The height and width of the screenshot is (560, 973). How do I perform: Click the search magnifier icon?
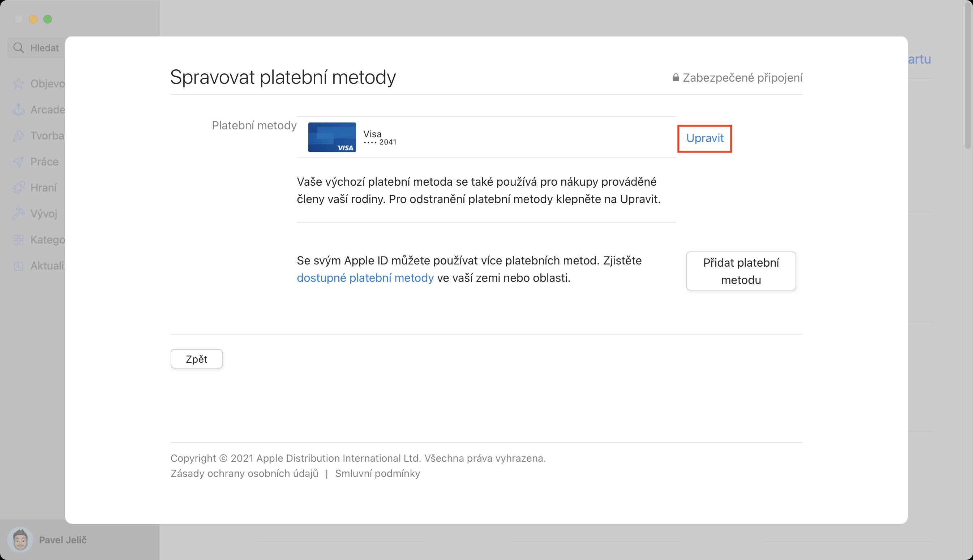(x=18, y=48)
